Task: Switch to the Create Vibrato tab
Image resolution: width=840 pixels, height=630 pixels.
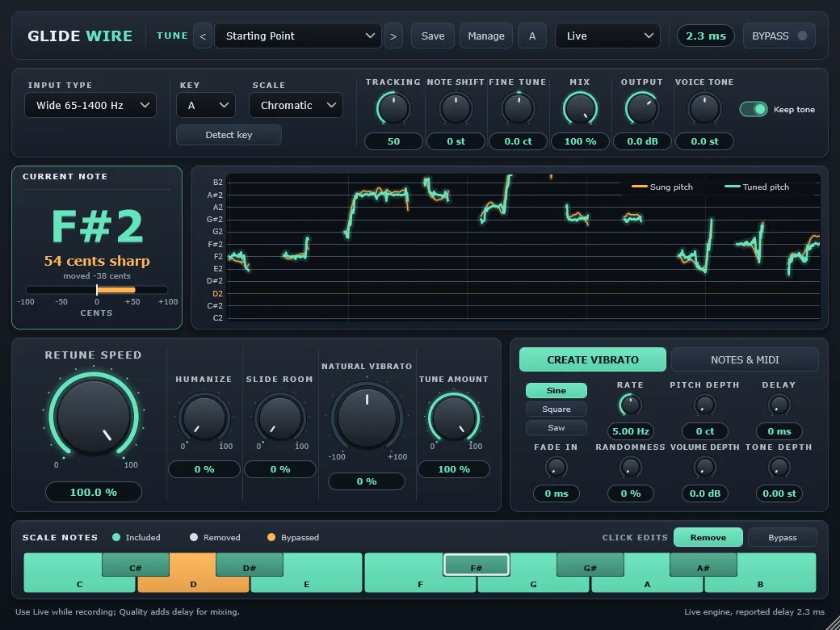Action: pos(593,359)
